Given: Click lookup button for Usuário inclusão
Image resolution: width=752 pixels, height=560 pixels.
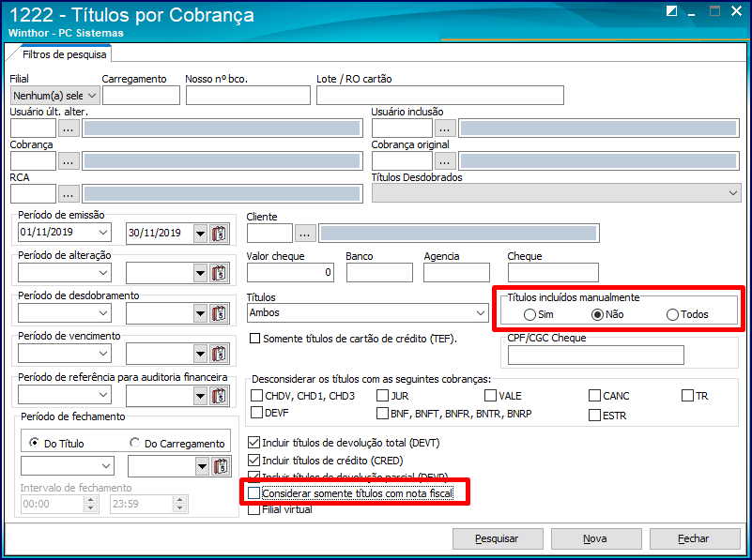Looking at the screenshot, I should coord(445,129).
